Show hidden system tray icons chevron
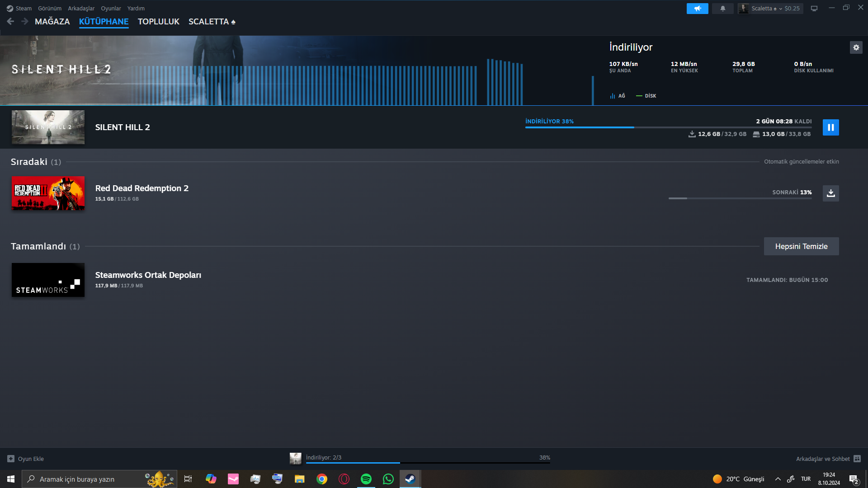The height and width of the screenshot is (488, 868). click(x=778, y=479)
